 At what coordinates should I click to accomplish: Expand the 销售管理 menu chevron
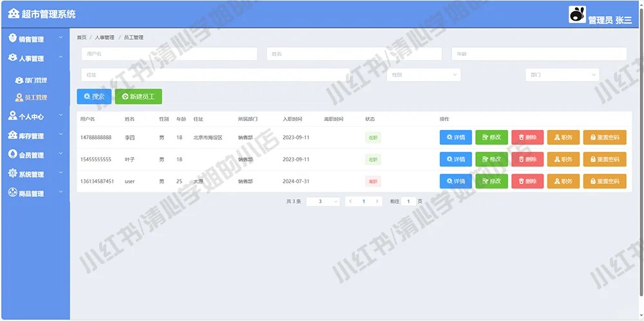(x=61, y=38)
